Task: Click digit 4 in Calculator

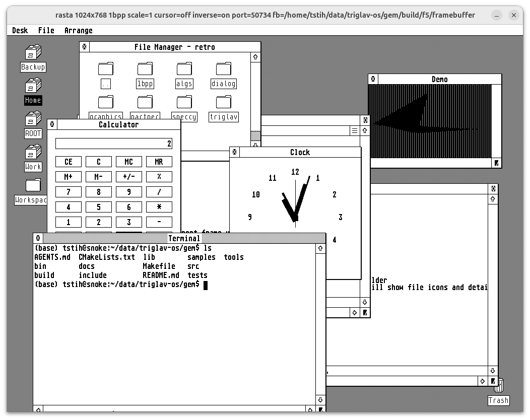Action: (x=69, y=207)
